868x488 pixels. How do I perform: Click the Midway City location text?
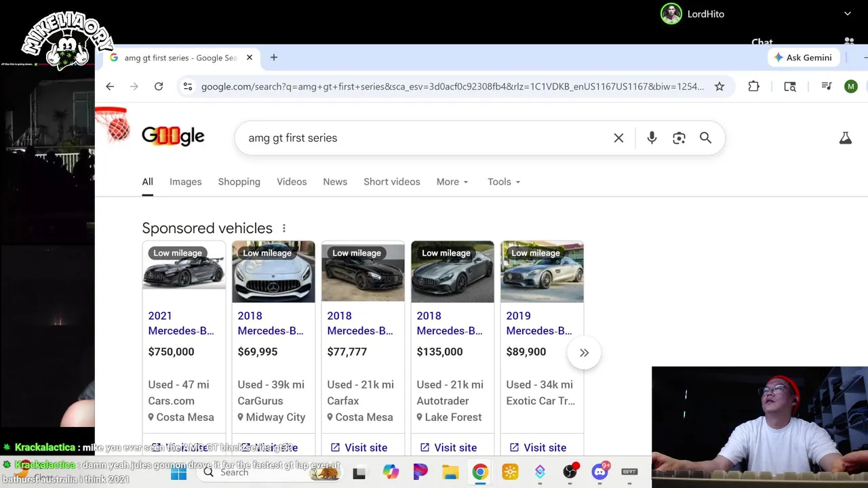coord(275,417)
